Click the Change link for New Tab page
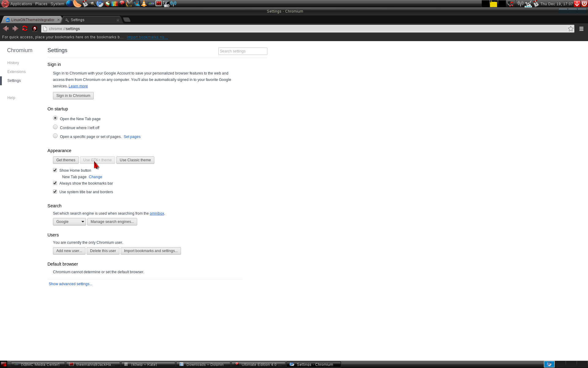Screen dimensions: 588x368 tap(96, 177)
